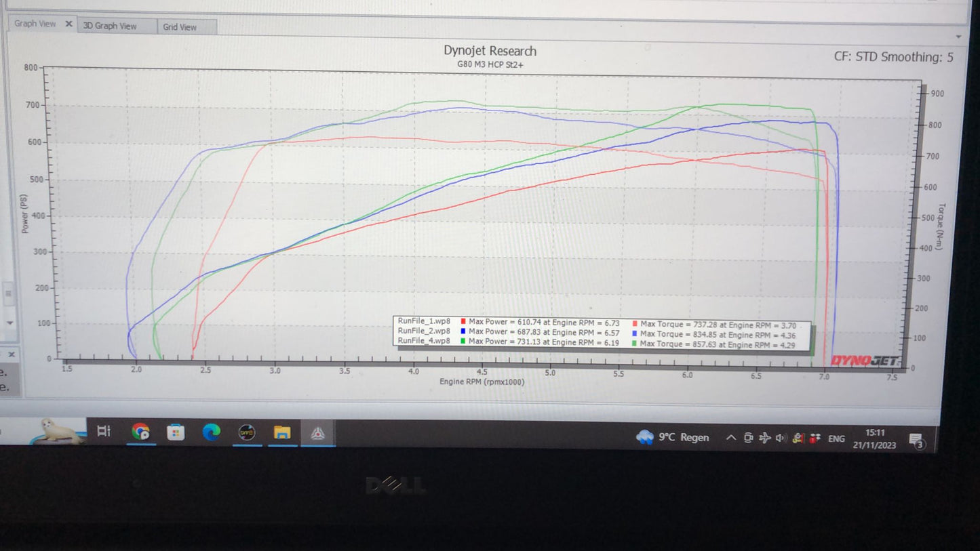Open the Grid View tab
Viewport: 980px width, 551px height.
178,27
